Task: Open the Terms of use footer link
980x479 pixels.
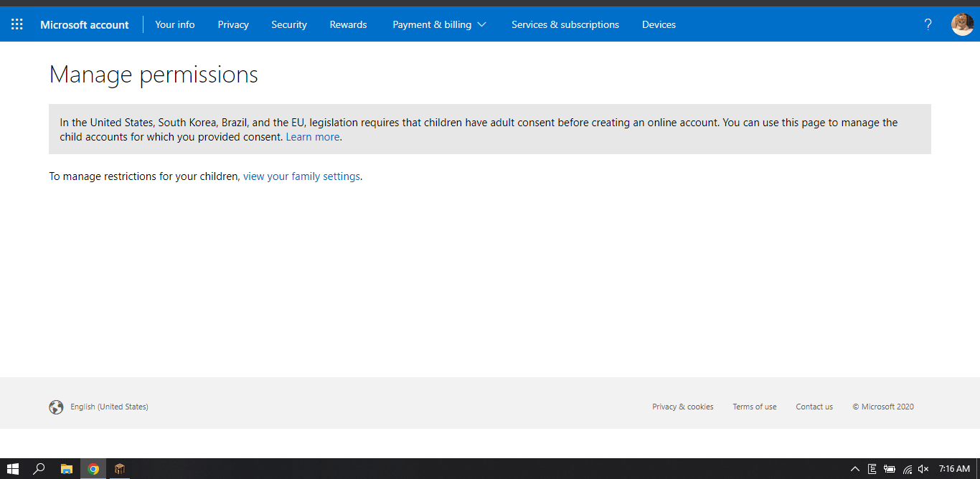Action: [x=754, y=407]
